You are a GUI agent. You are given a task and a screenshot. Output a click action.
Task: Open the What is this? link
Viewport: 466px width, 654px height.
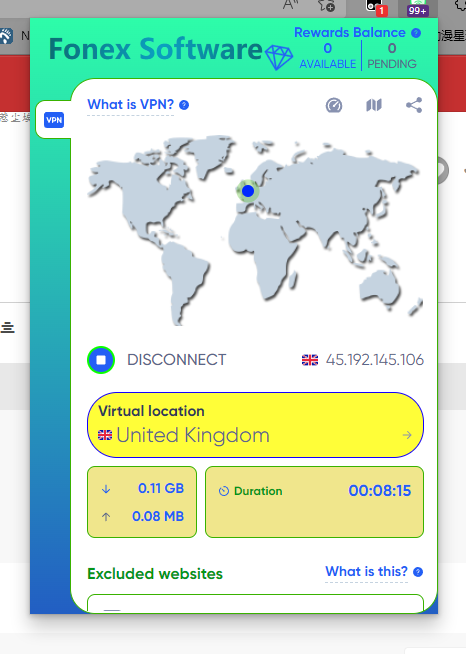click(366, 571)
